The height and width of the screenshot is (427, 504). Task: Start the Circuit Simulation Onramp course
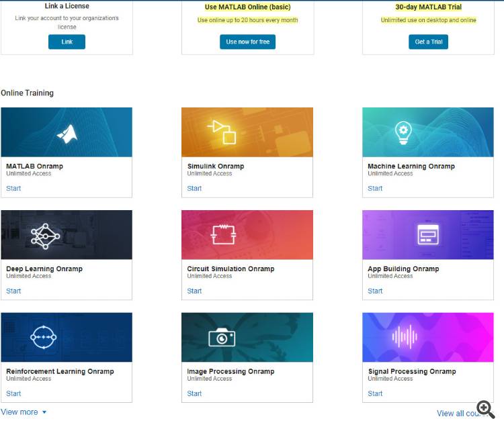[194, 291]
